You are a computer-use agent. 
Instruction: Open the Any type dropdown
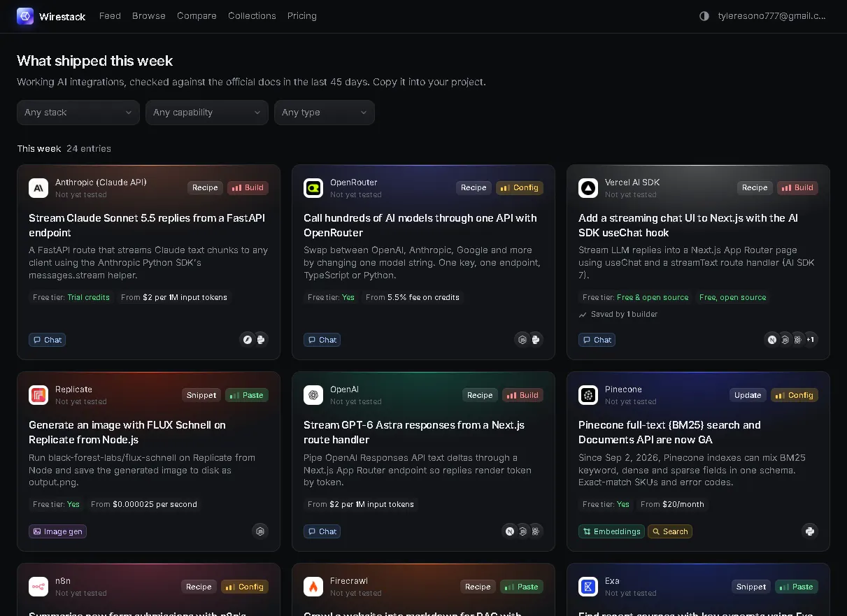click(x=325, y=113)
